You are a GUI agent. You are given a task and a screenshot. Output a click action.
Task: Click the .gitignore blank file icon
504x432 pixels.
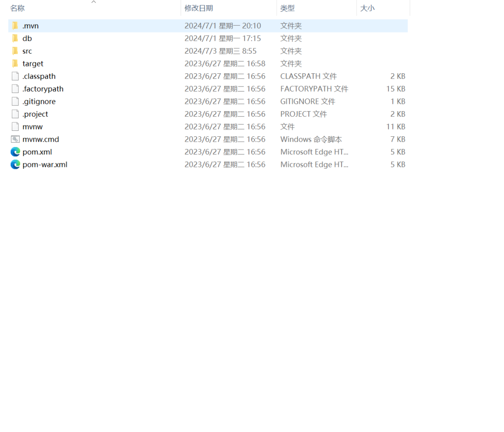coord(15,101)
